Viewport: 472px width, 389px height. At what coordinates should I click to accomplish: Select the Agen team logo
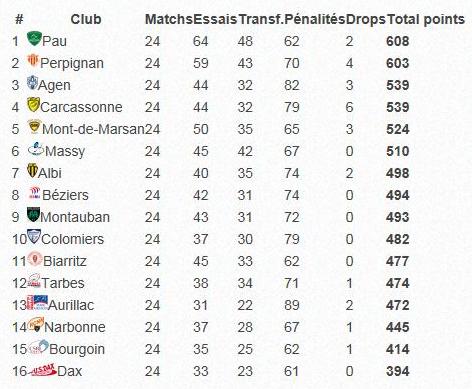coord(32,83)
